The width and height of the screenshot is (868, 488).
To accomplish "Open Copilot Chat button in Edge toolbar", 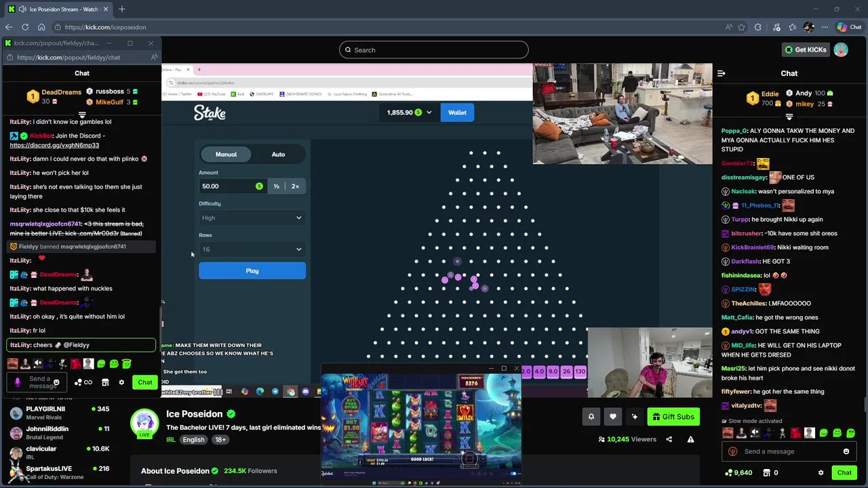I will (850, 27).
